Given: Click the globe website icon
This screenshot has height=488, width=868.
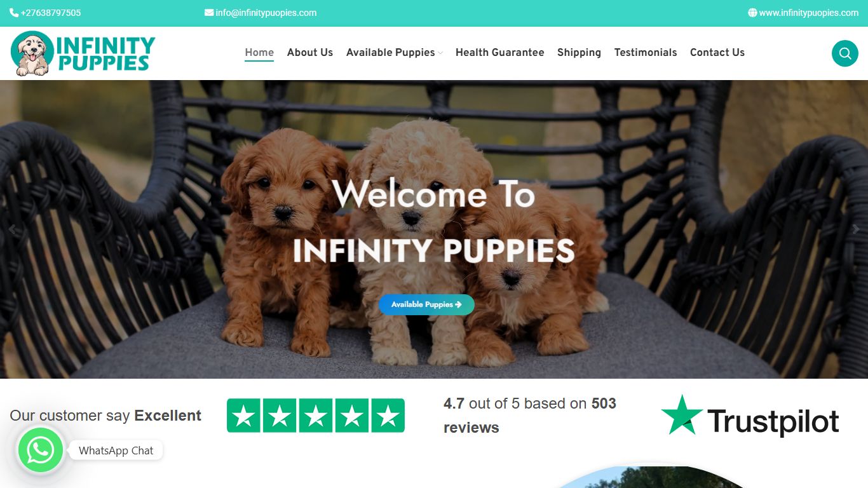Looking at the screenshot, I should click(x=752, y=13).
